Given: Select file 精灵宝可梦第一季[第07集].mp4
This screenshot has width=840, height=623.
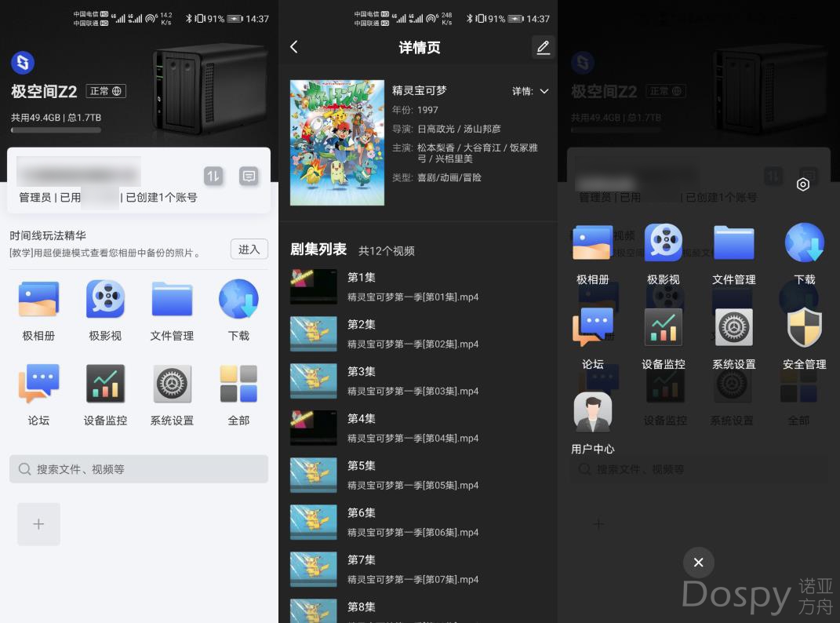Looking at the screenshot, I should pos(413,580).
